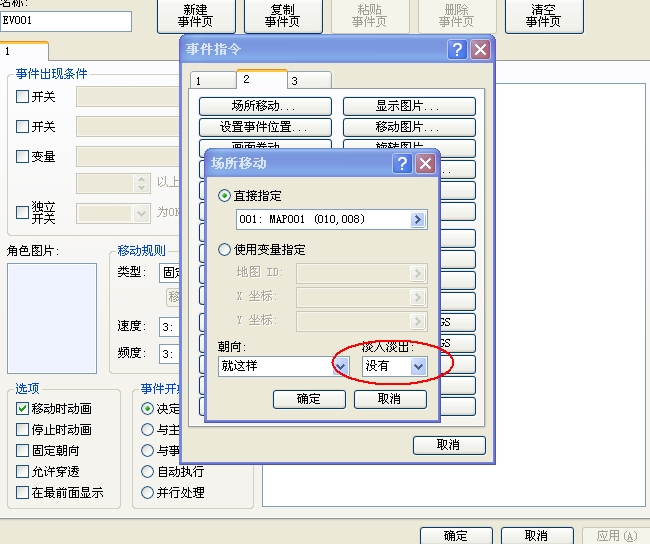Switch to tab 2 in 事件指令
Viewport: 650px width, 544px height.
tap(262, 79)
